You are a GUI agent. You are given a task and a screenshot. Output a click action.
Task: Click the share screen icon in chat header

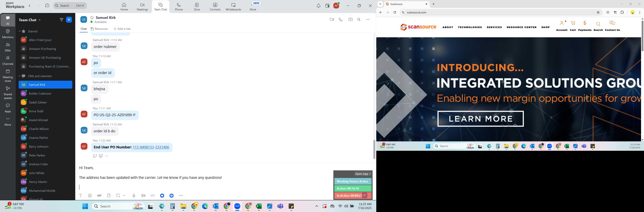coord(350,19)
